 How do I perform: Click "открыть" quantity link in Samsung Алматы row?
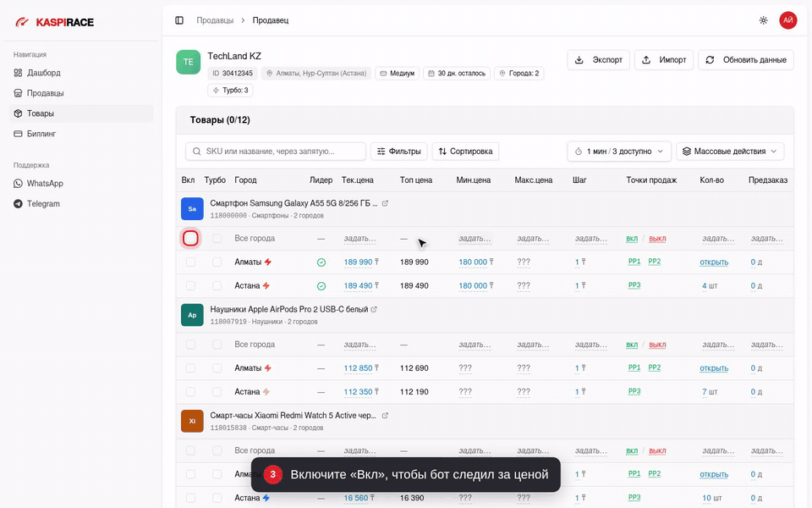coord(714,262)
